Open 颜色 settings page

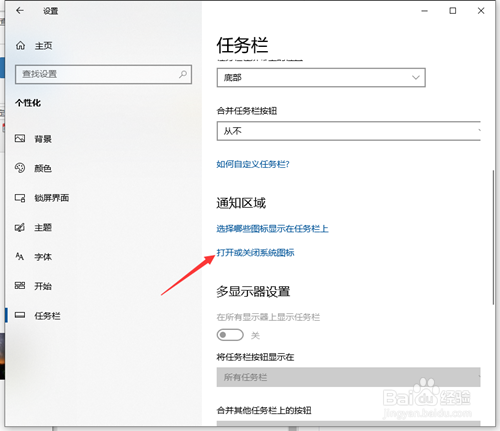(x=43, y=168)
